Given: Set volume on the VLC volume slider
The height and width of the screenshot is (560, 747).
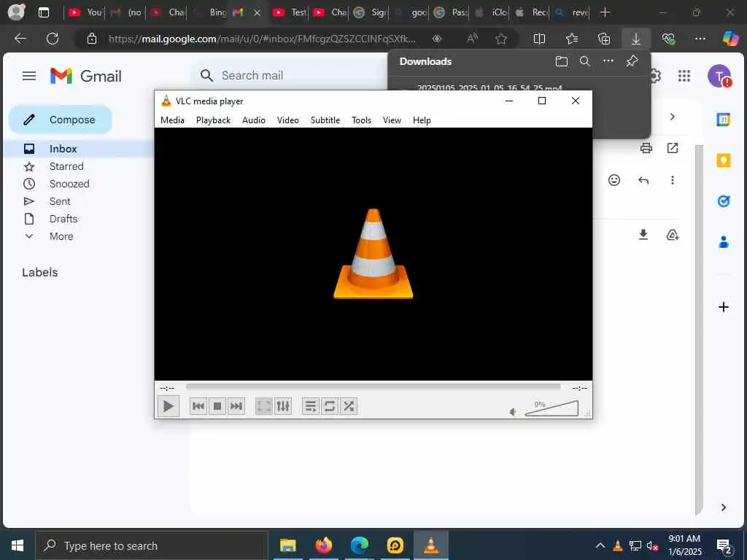Looking at the screenshot, I should (x=551, y=408).
